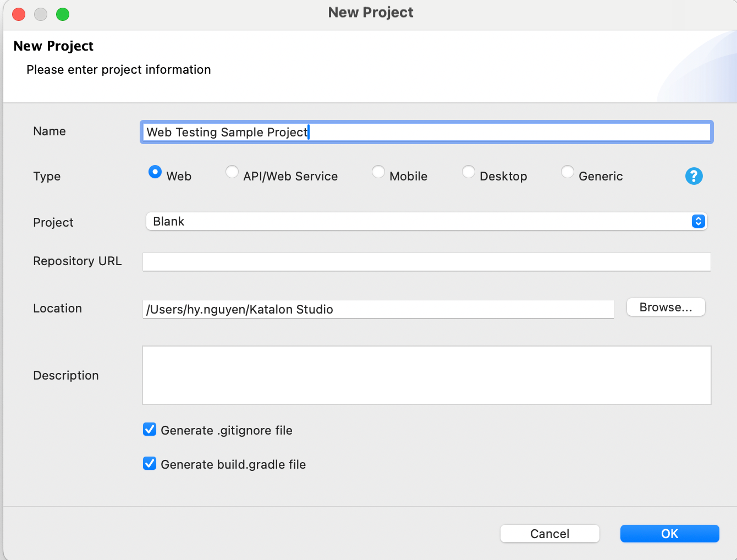Click inside the Description text area

point(426,375)
